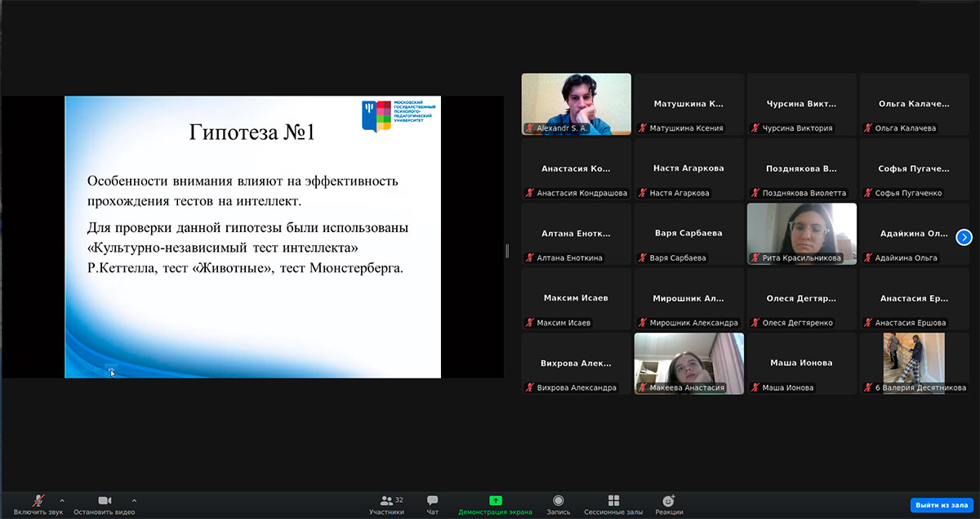Click the university logo on the slide
Screen dimensions: 980x519
point(399,116)
